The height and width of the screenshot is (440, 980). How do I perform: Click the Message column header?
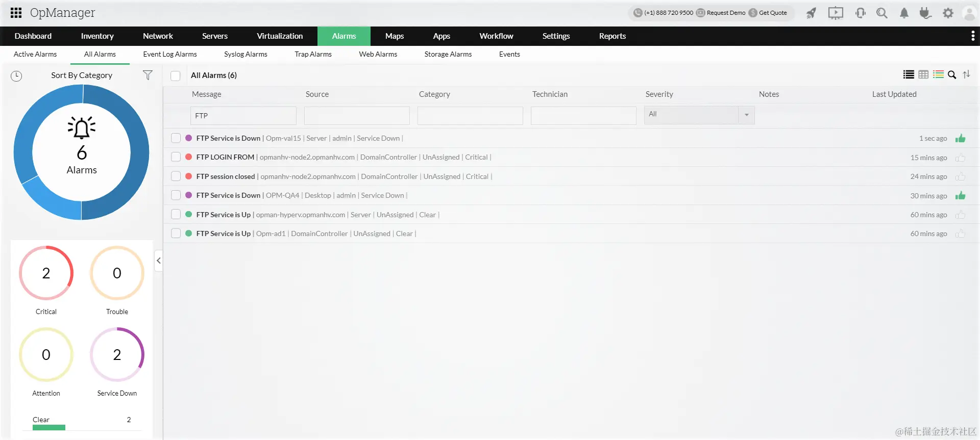coord(207,94)
